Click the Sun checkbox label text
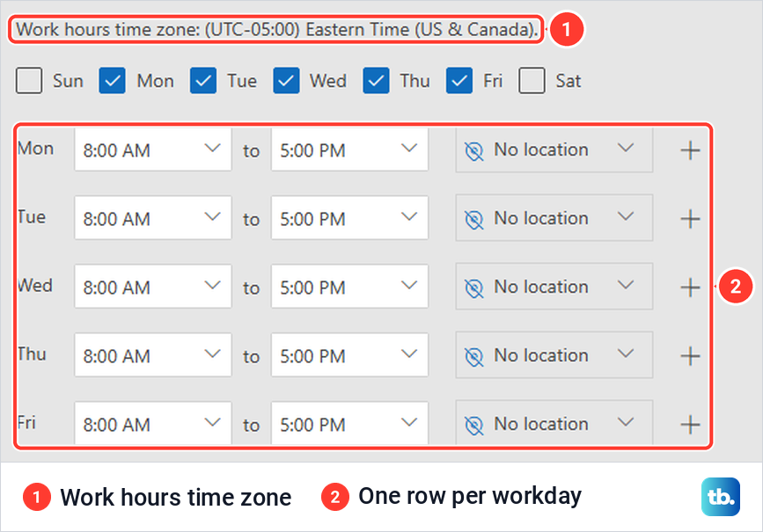The width and height of the screenshot is (763, 532). pyautogui.click(x=68, y=81)
